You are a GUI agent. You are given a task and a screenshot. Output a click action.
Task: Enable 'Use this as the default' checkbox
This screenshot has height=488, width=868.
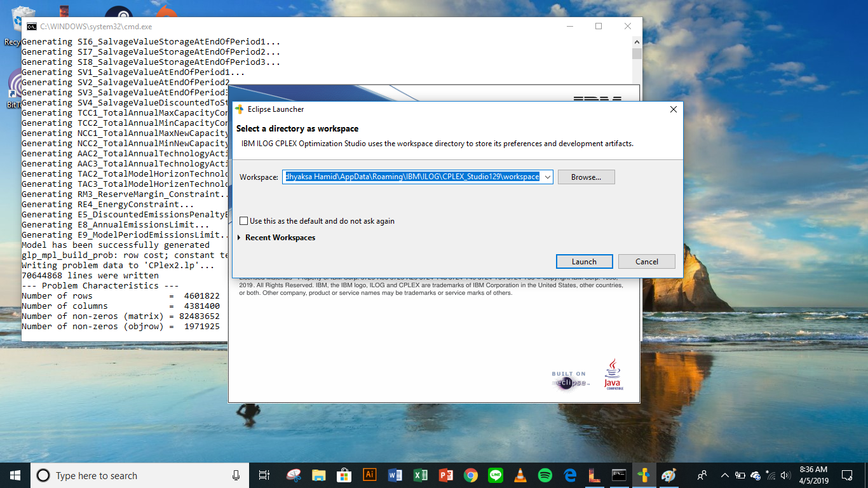[244, 221]
